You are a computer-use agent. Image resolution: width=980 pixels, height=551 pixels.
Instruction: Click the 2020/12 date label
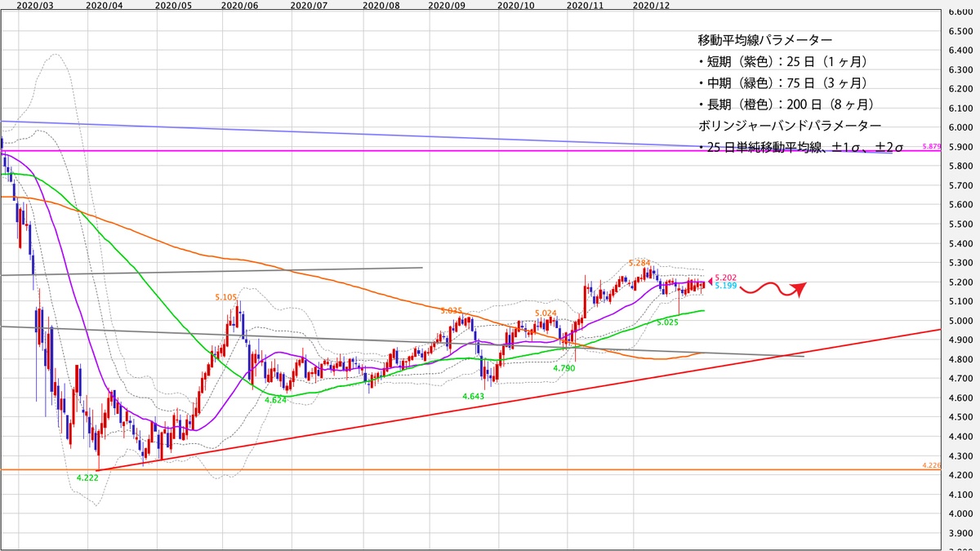tap(651, 5)
